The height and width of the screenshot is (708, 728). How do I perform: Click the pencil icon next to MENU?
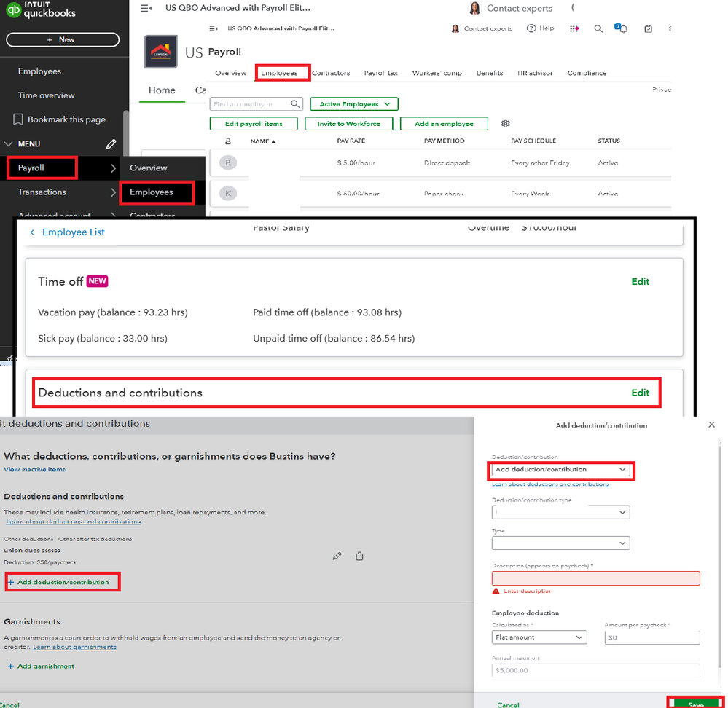[111, 143]
